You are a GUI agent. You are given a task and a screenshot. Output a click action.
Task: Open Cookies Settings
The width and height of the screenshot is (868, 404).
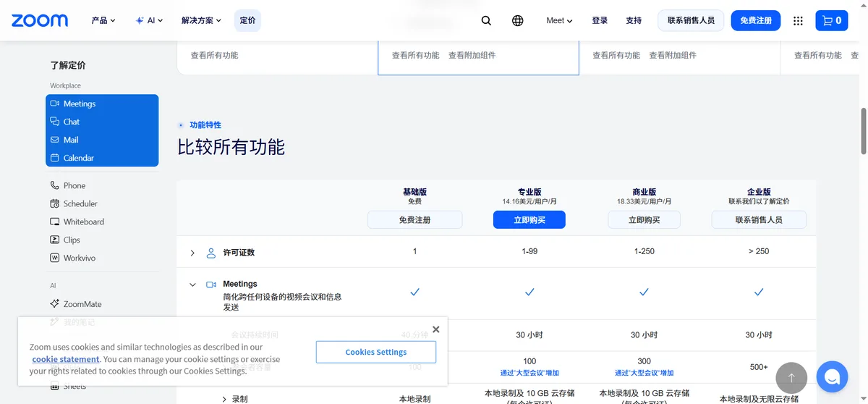pos(376,352)
